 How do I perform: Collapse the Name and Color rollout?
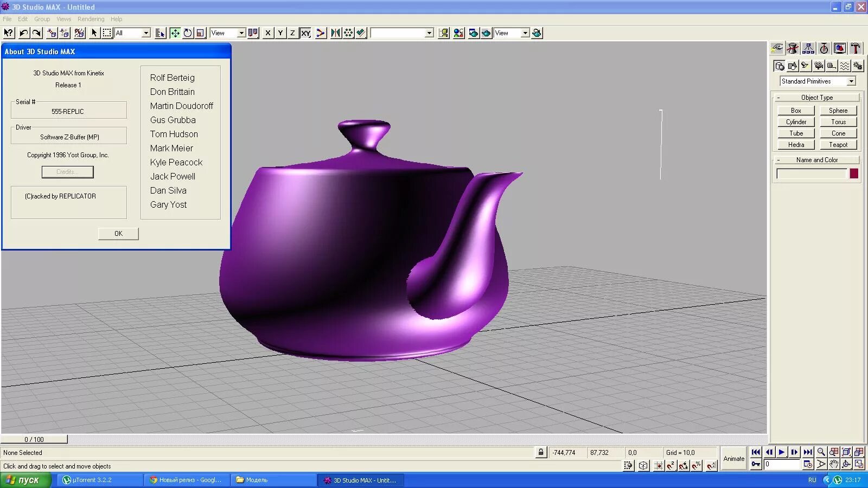click(x=816, y=160)
